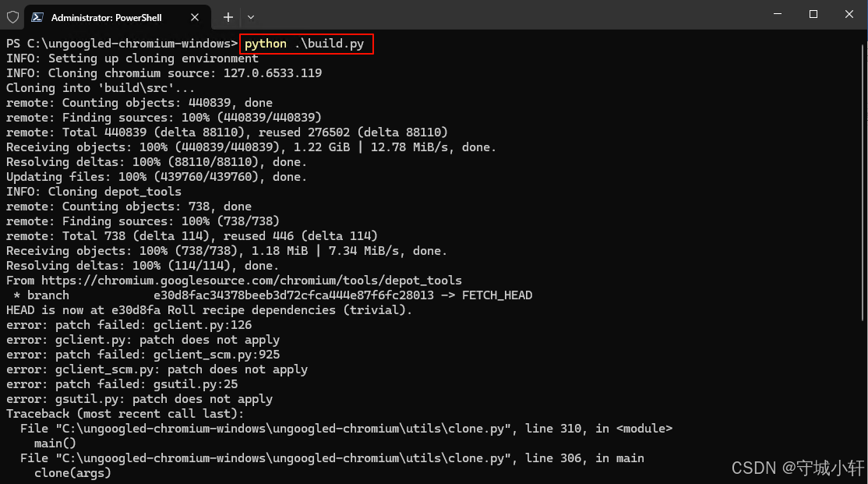Viewport: 868px width, 484px height.
Task: Click line 'Resolving deltas: 100% (88110/88110)'
Action: coord(157,162)
